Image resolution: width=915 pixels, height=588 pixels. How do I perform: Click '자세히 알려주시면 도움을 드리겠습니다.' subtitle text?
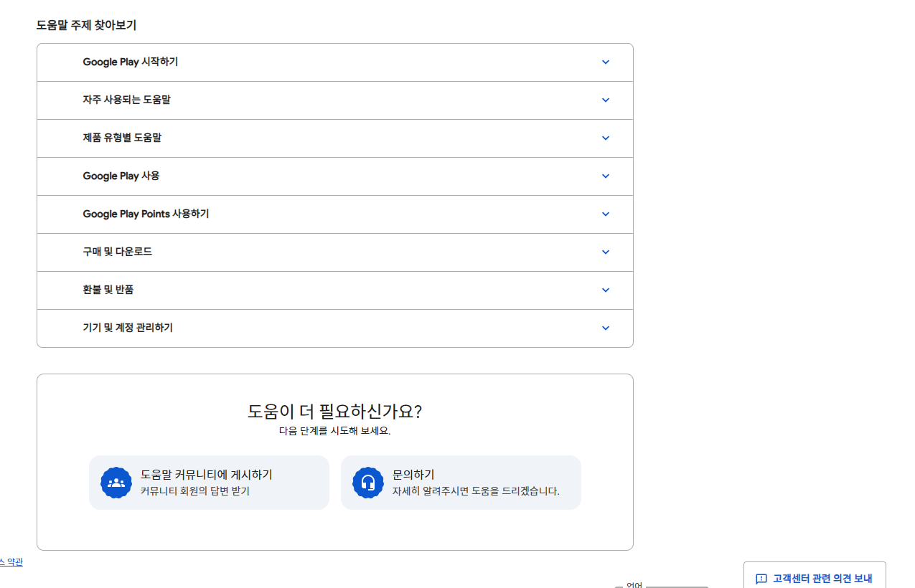click(x=476, y=491)
